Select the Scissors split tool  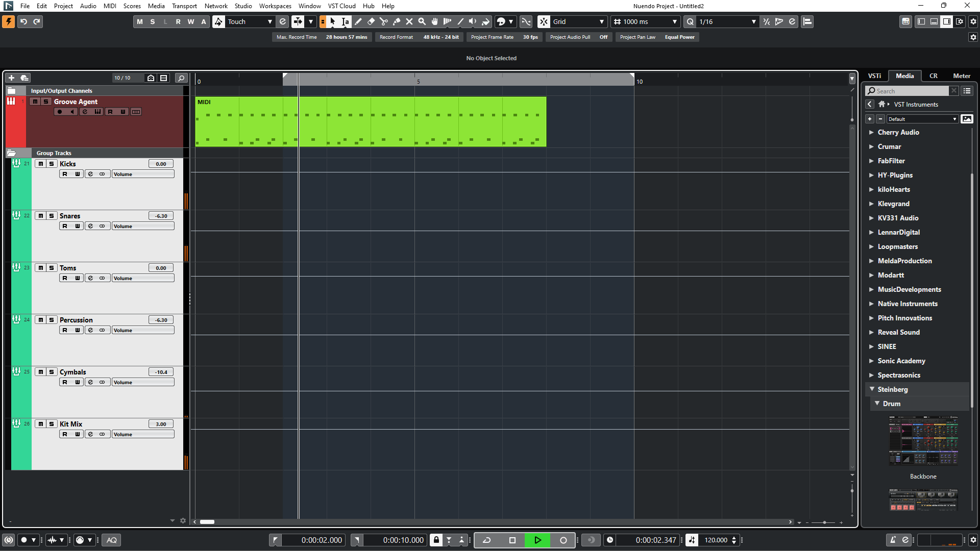pos(384,22)
